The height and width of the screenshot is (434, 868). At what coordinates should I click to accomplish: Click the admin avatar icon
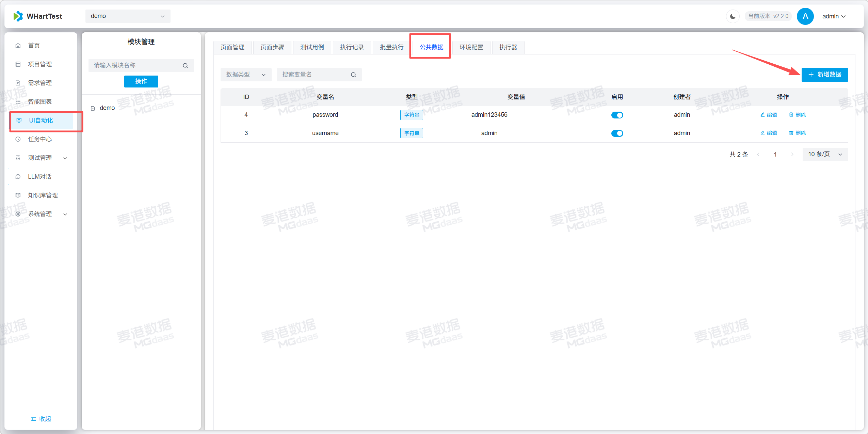point(805,16)
